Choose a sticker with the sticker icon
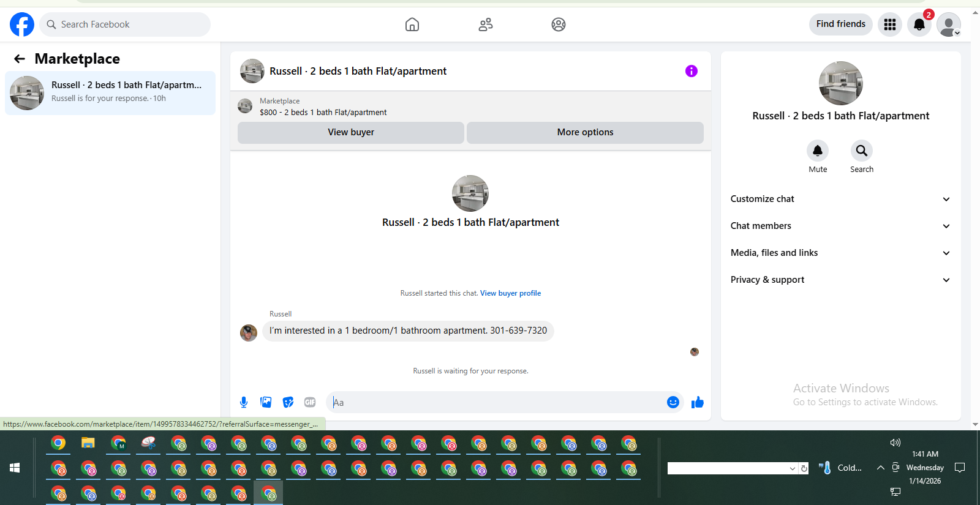 pos(288,402)
